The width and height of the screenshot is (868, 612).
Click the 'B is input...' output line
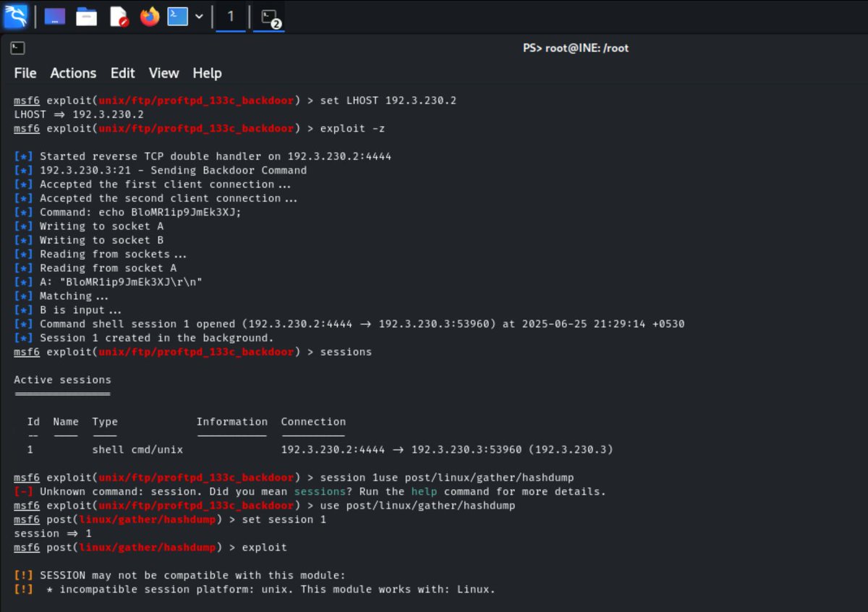(68, 310)
